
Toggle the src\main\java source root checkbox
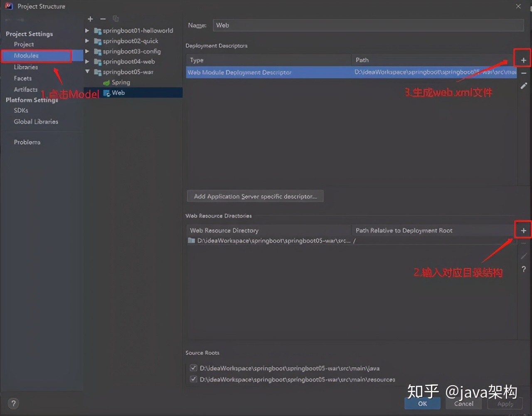pyautogui.click(x=193, y=368)
